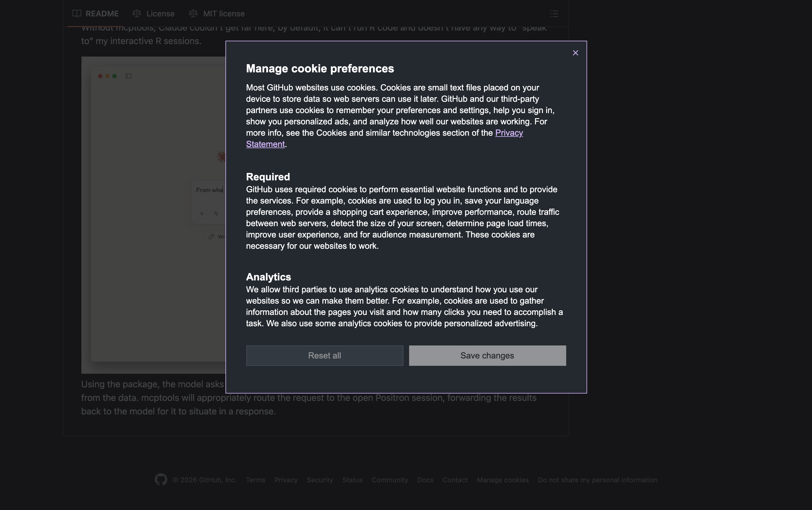
Task: Open the Terms footer link
Action: 255,480
